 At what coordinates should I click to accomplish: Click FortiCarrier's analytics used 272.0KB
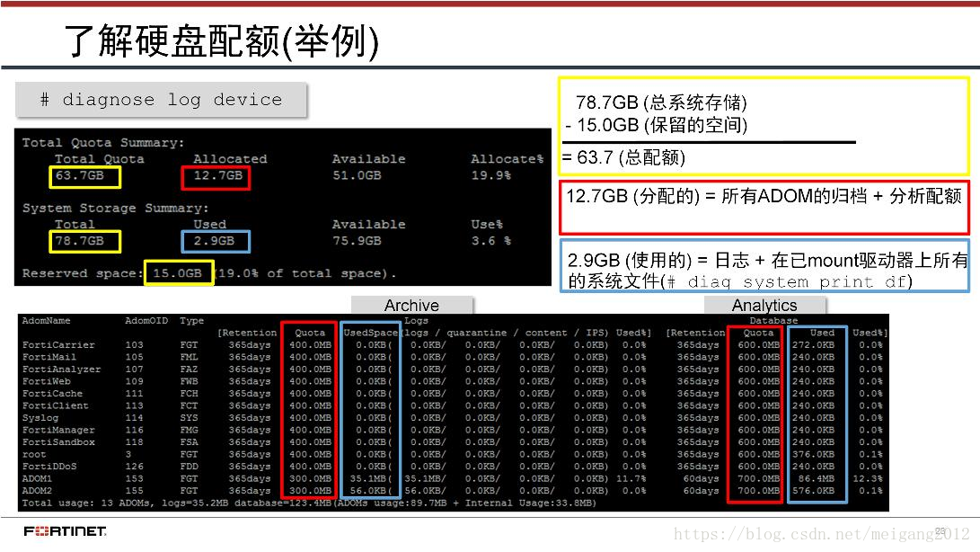[813, 345]
